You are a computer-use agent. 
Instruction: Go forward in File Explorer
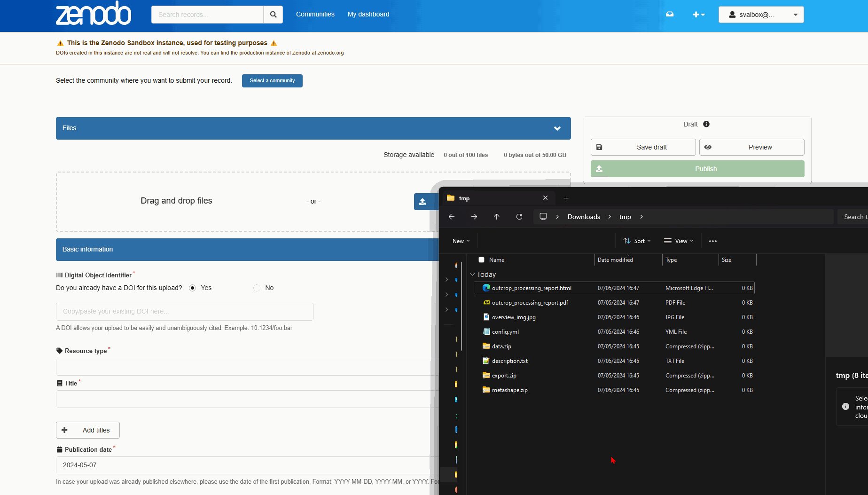pyautogui.click(x=474, y=217)
